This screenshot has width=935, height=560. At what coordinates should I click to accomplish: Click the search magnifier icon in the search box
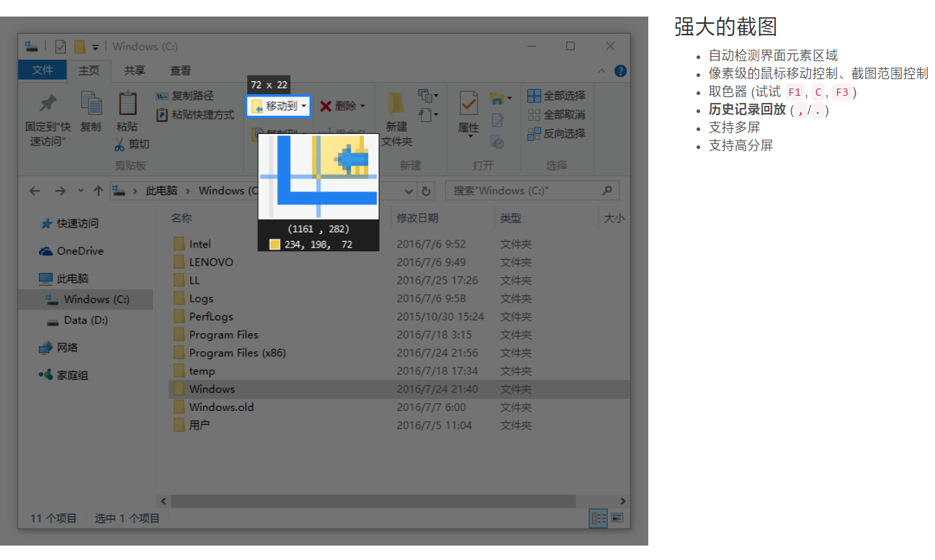pos(607,191)
